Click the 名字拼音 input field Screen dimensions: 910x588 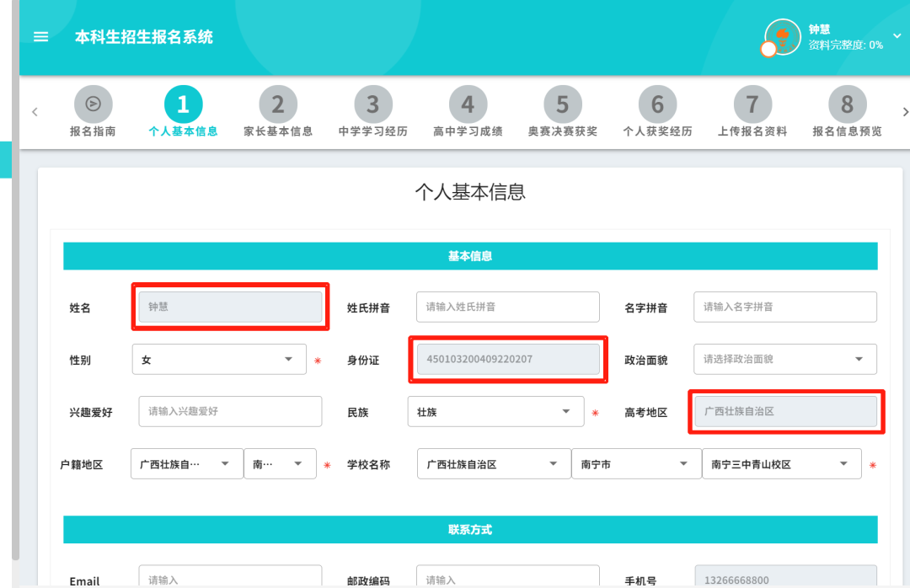coord(784,307)
